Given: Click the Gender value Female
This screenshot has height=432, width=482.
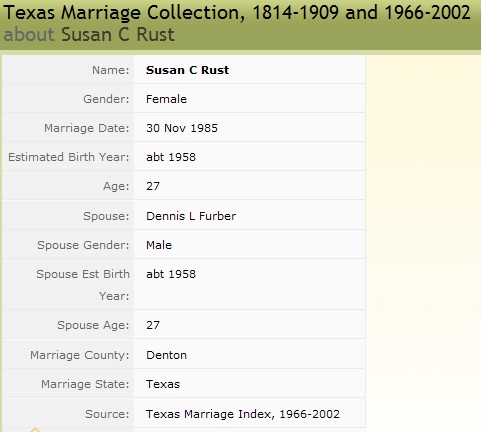Looking at the screenshot, I should (166, 99).
